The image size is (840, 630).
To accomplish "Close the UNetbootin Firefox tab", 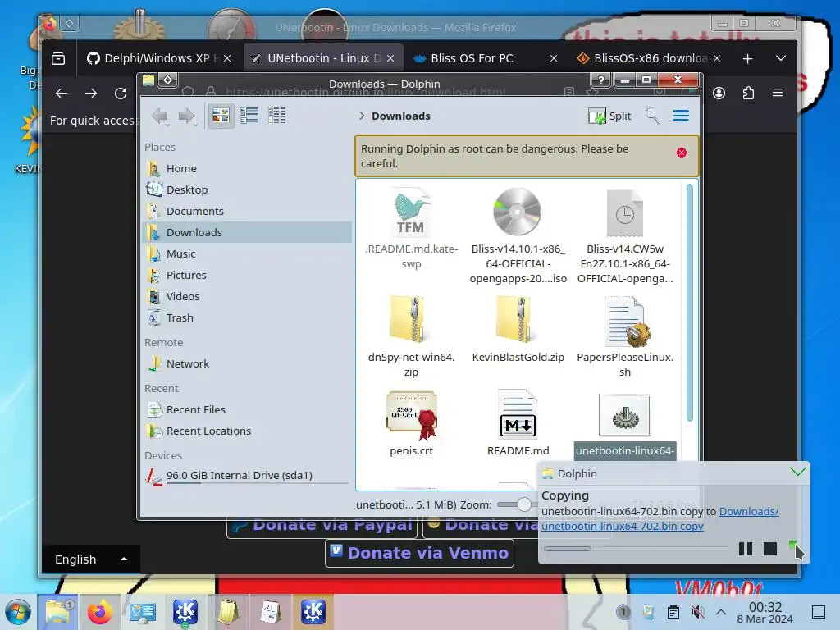I will pos(390,58).
